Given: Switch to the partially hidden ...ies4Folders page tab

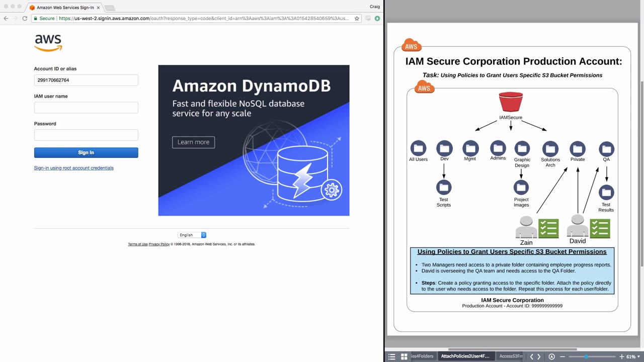Looking at the screenshot, I should tap(423, 356).
